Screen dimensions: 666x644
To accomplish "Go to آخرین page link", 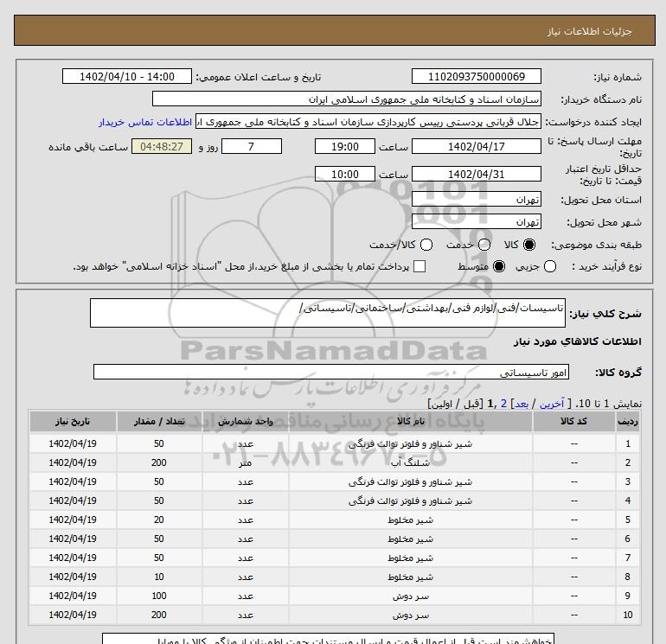I will coord(552,404).
